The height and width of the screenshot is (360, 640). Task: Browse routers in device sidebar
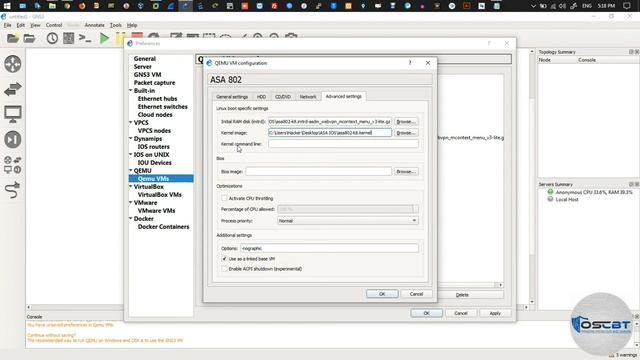(x=13, y=64)
